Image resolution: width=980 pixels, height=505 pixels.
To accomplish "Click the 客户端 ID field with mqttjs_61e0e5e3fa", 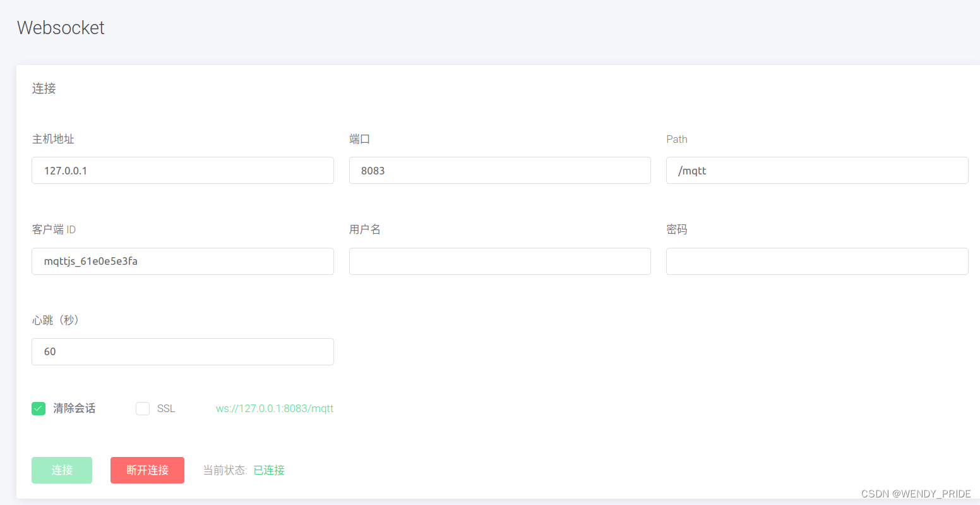I will pos(182,261).
